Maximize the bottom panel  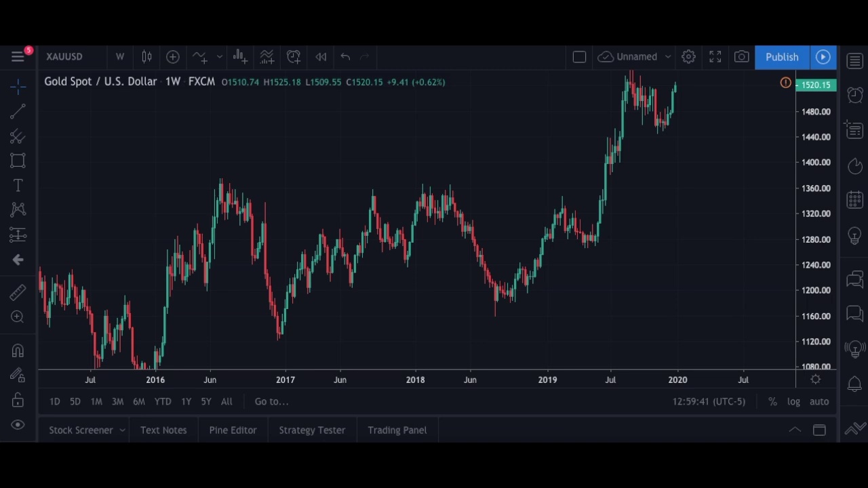coord(819,430)
